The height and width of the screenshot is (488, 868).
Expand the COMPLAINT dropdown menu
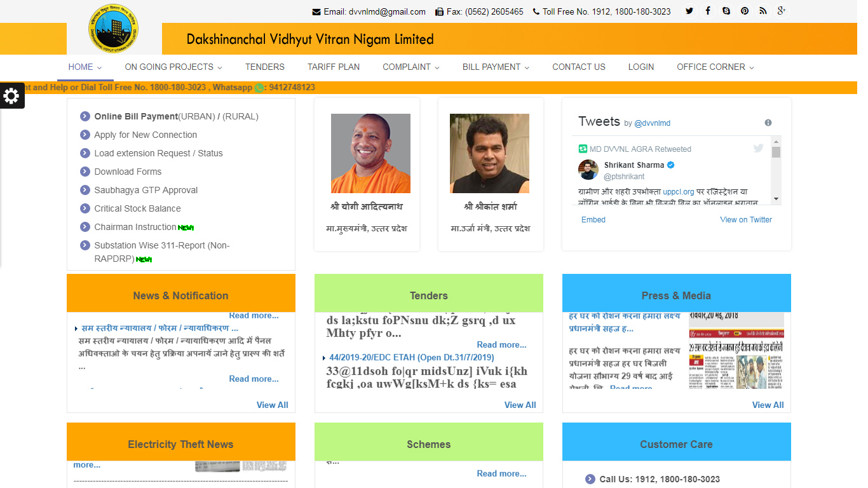[x=411, y=67]
